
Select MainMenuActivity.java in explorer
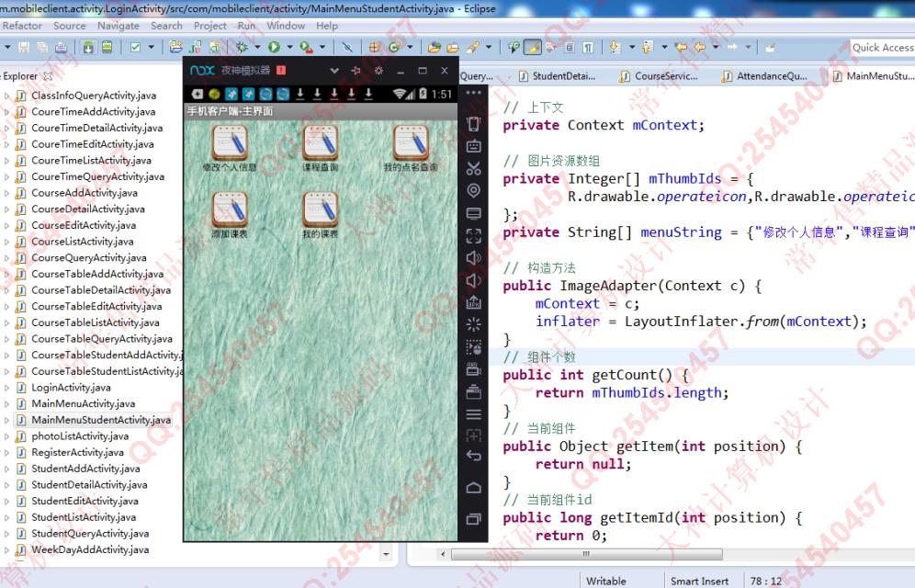(76, 403)
